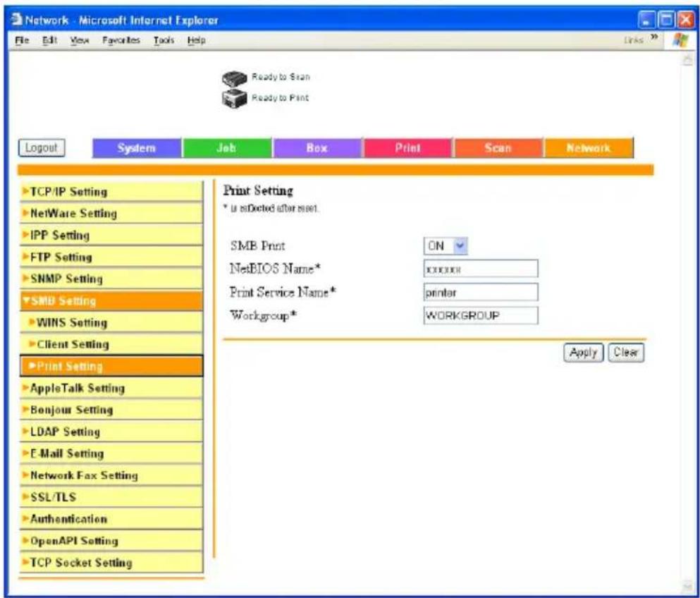This screenshot has height=598, width=700.
Task: Switch to the System tab
Action: pyautogui.click(x=137, y=148)
